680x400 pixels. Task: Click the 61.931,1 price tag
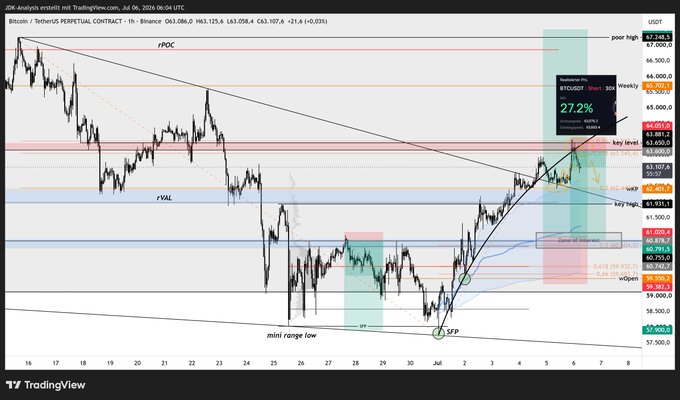click(x=658, y=203)
